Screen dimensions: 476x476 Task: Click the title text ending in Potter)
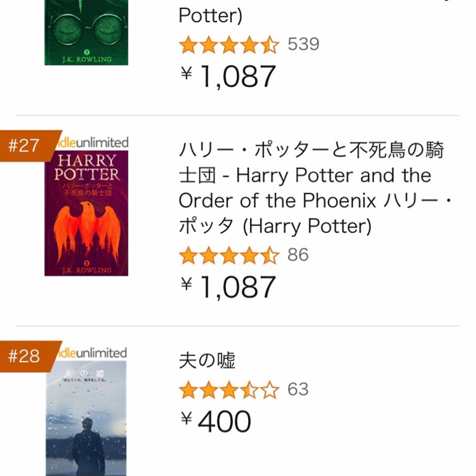click(x=210, y=16)
